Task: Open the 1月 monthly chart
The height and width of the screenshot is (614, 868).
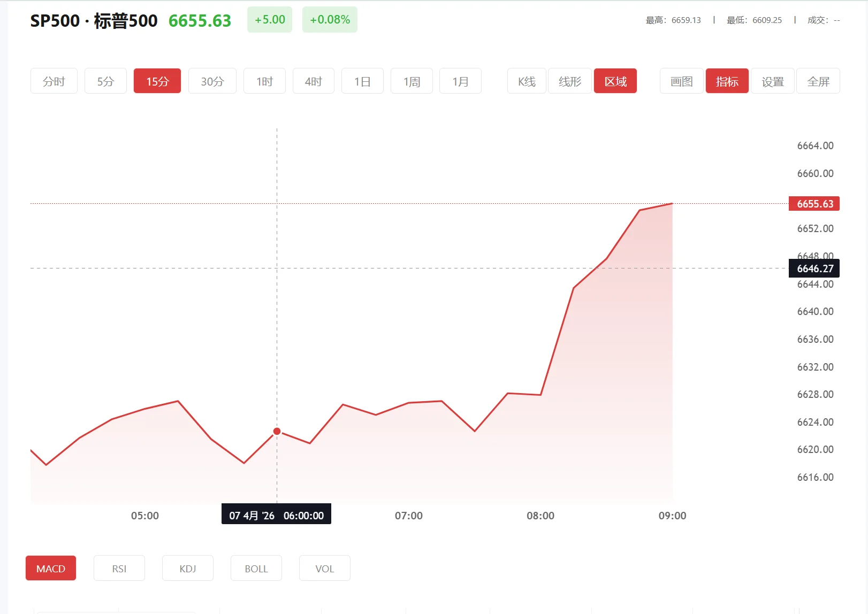Action: (460, 81)
